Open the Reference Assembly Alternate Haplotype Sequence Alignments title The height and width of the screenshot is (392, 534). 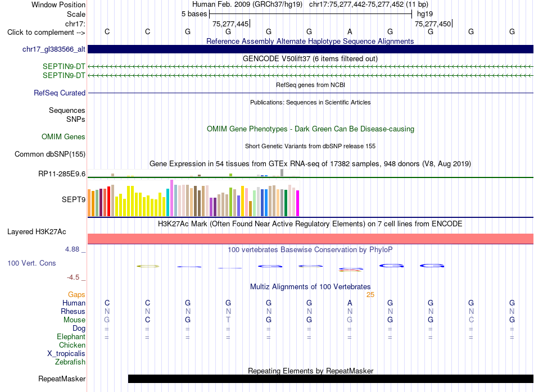310,41
